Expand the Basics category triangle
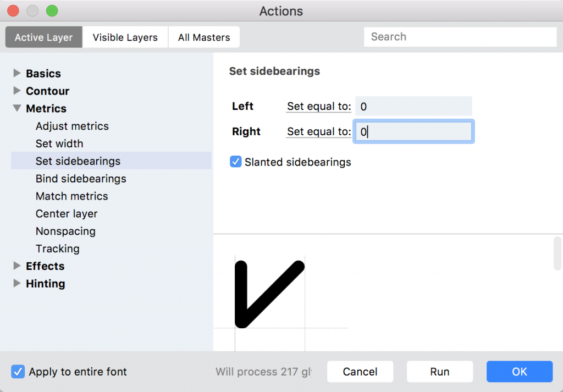This screenshot has height=392, width=563. pos(17,73)
